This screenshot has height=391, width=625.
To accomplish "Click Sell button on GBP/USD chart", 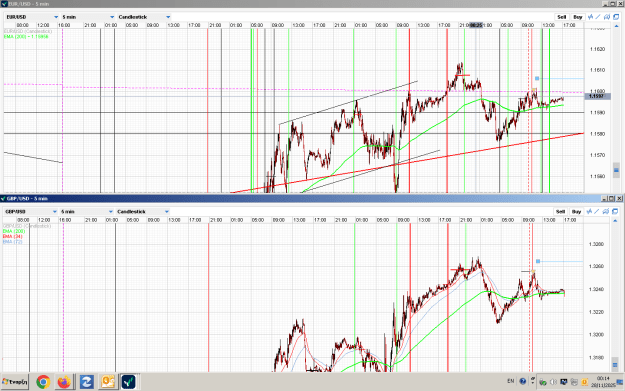I will (560, 211).
